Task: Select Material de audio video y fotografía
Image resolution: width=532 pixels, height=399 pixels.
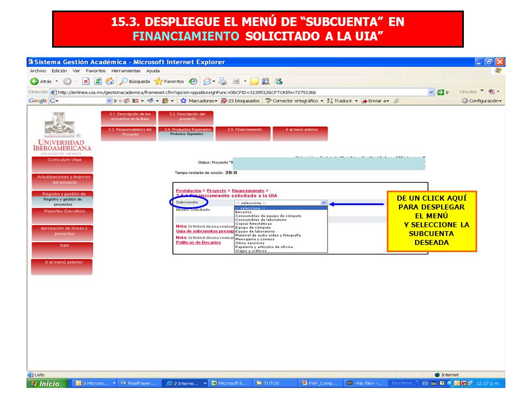Action: click(x=281, y=235)
